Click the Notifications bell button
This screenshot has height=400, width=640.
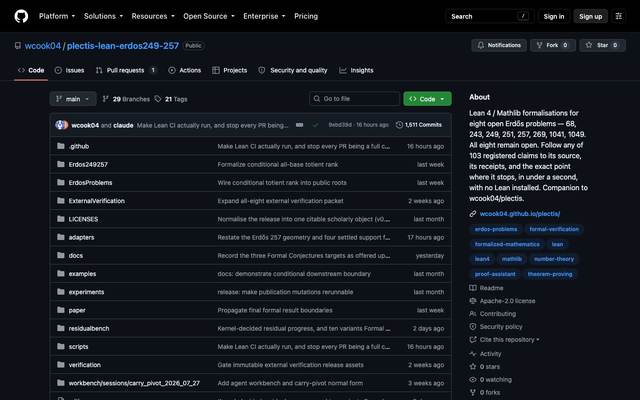(x=499, y=45)
